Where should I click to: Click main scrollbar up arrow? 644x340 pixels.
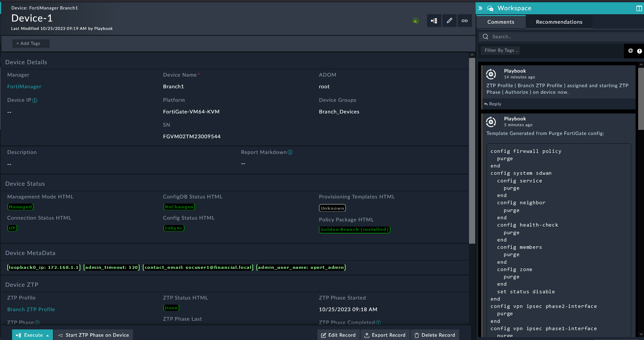472,55
